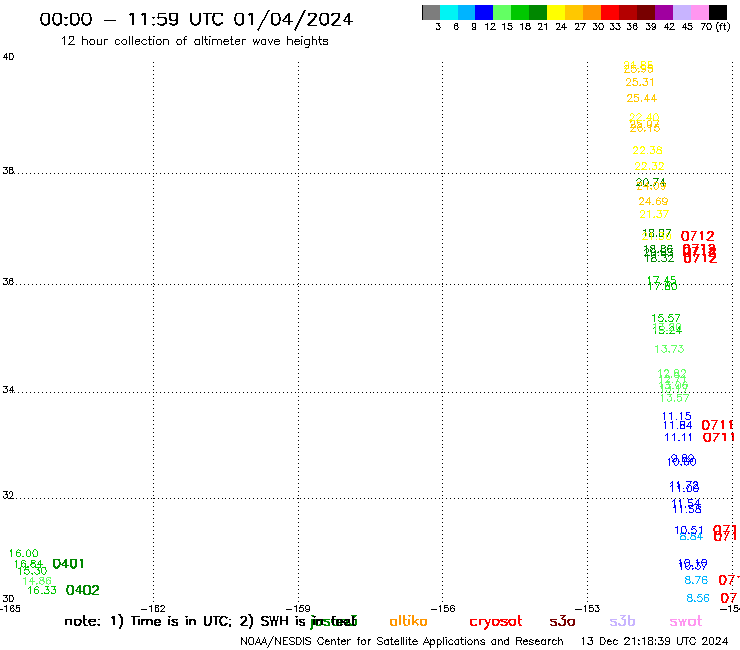Click the value 16.33
This screenshot has height=650, width=740.
(42, 590)
